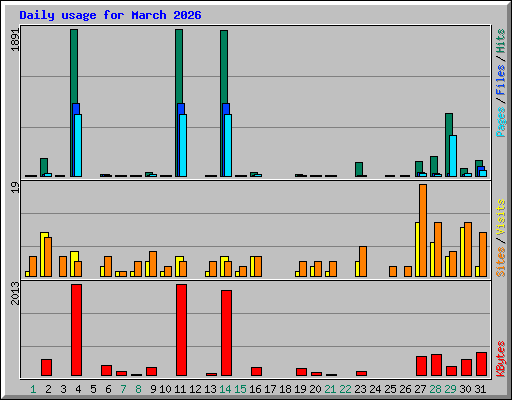Click day label 11 on the x-axis
This screenshot has width=512, height=400.
point(180,389)
